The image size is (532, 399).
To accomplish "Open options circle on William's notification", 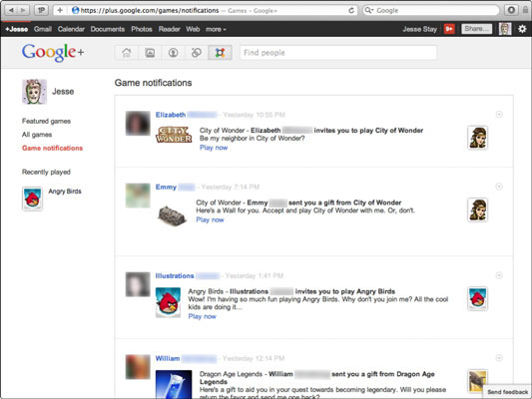I will 499,358.
